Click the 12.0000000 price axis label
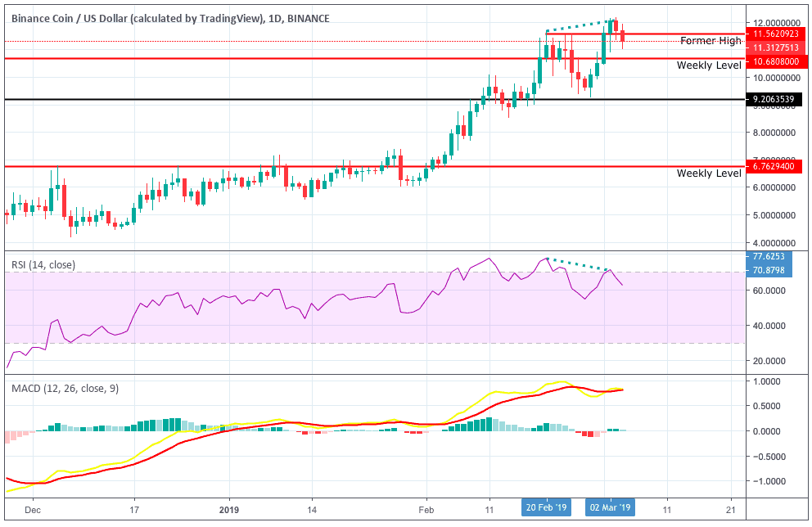Screen dimensions: 812x527 pyautogui.click(x=777, y=22)
